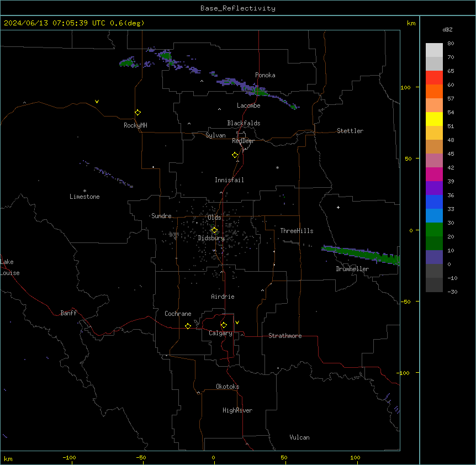Click the Sundre town label
The width and height of the screenshot is (476, 465).
[x=161, y=216]
